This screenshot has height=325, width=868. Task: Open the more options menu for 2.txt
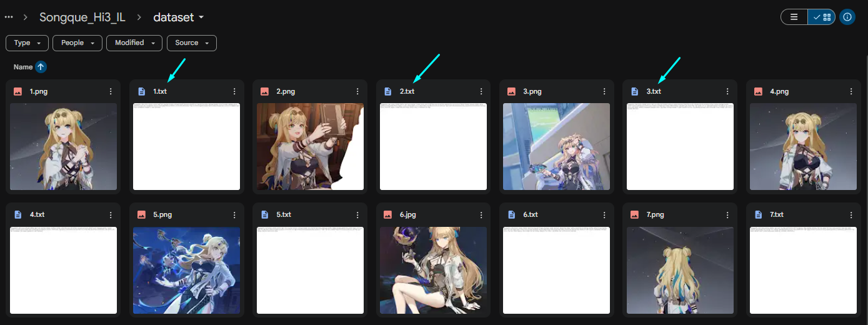coord(481,91)
